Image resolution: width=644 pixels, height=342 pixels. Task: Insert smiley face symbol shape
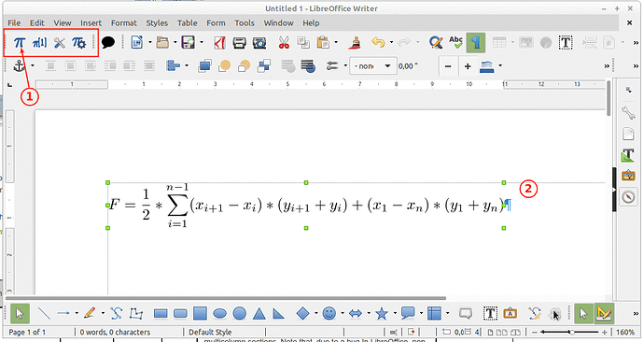point(329,314)
